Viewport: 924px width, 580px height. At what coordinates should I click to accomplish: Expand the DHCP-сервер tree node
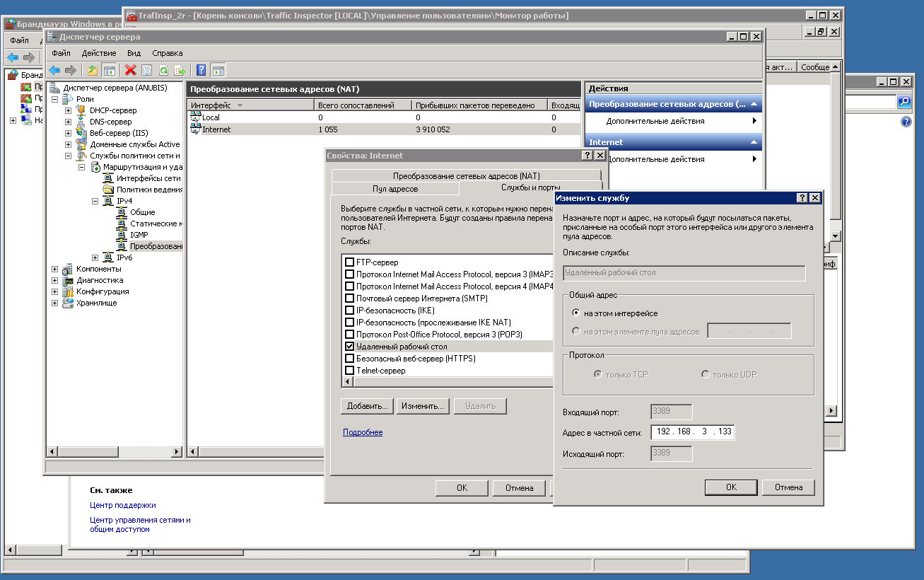pyautogui.click(x=68, y=110)
